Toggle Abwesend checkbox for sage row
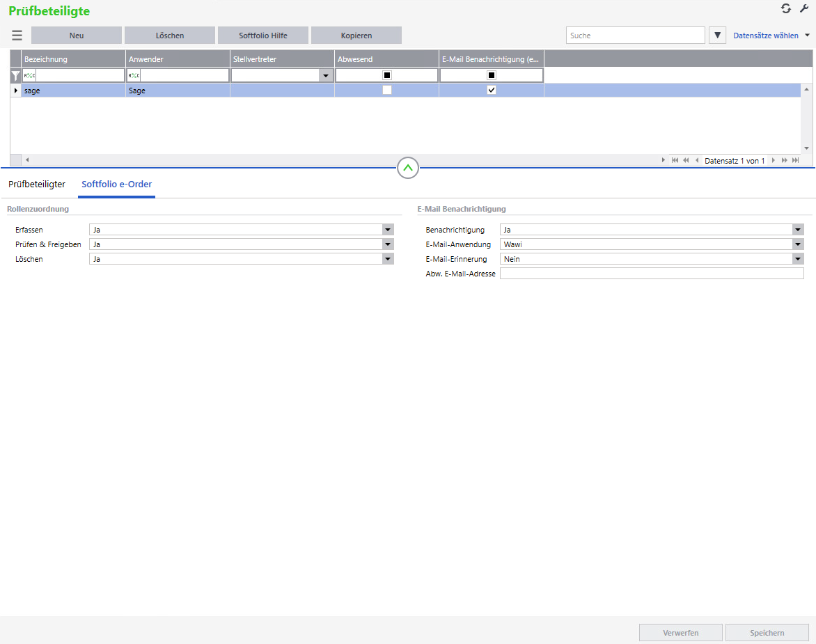Viewport: 816px width, 644px height. click(387, 91)
